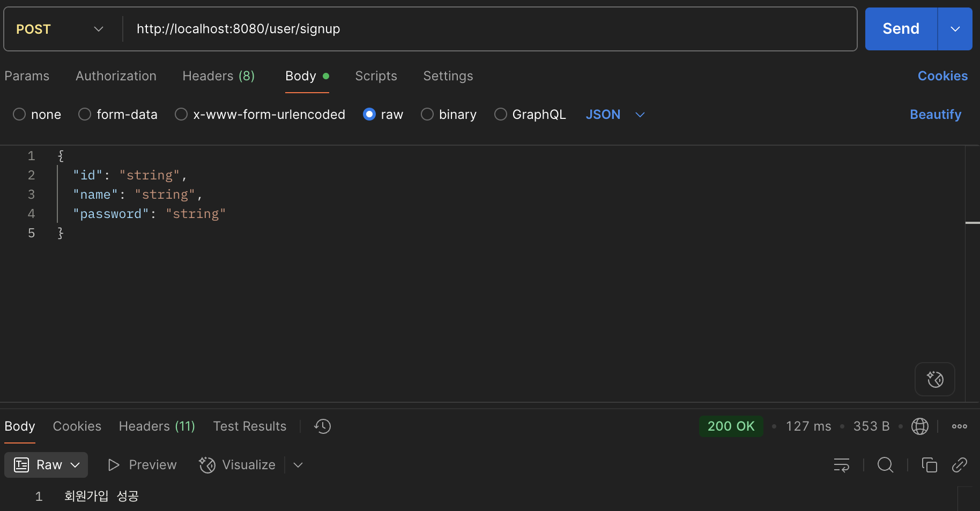Open the Headers (8) request tab
The height and width of the screenshot is (511, 980).
[218, 76]
